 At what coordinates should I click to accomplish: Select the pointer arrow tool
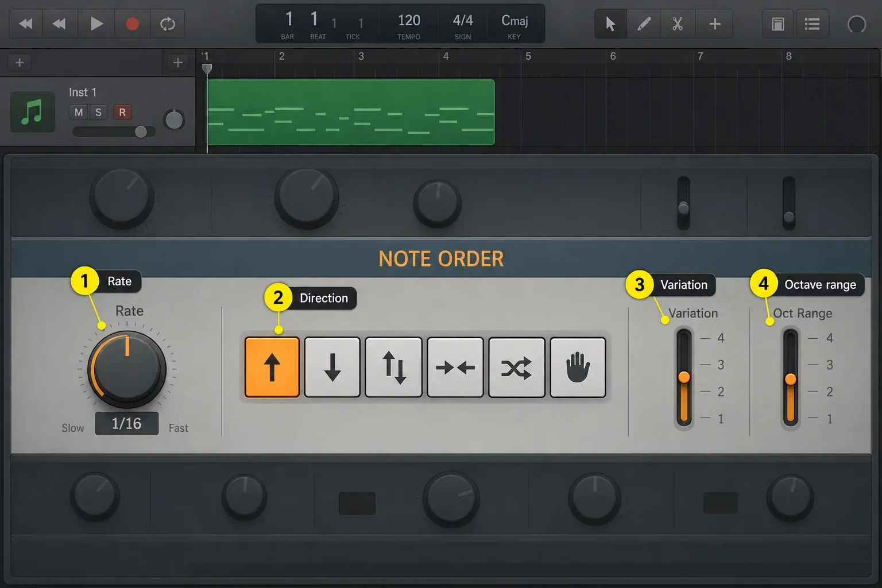(610, 24)
